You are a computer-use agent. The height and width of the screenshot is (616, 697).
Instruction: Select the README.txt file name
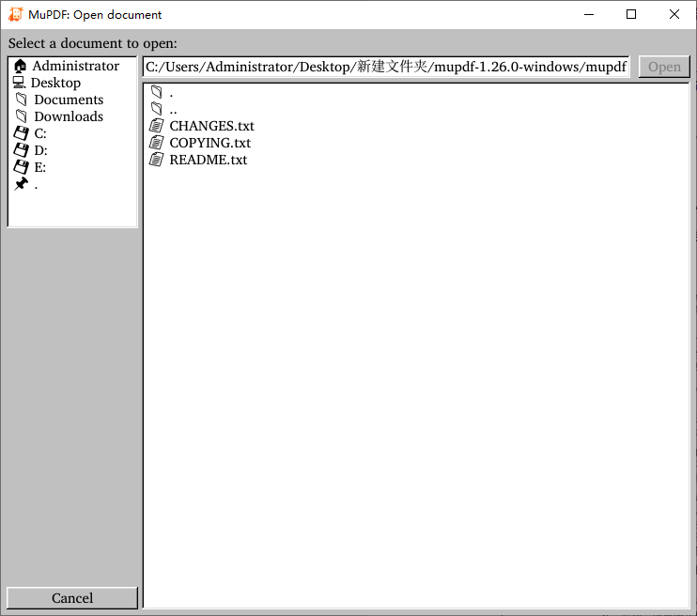click(x=208, y=160)
